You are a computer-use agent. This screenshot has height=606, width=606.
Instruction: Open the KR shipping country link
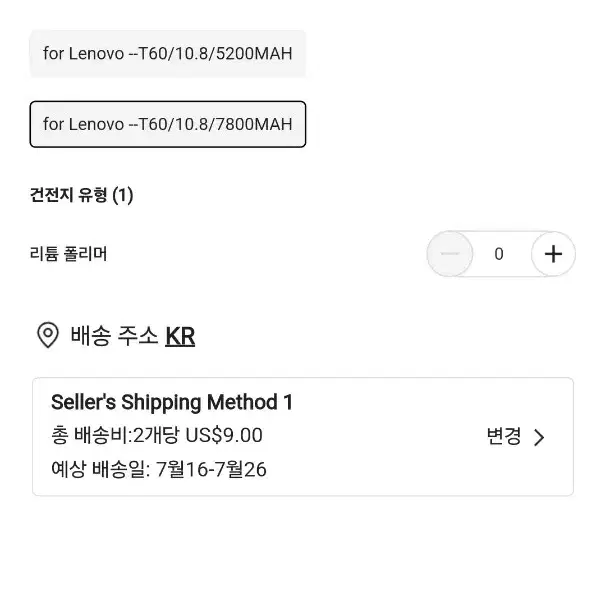pos(180,336)
